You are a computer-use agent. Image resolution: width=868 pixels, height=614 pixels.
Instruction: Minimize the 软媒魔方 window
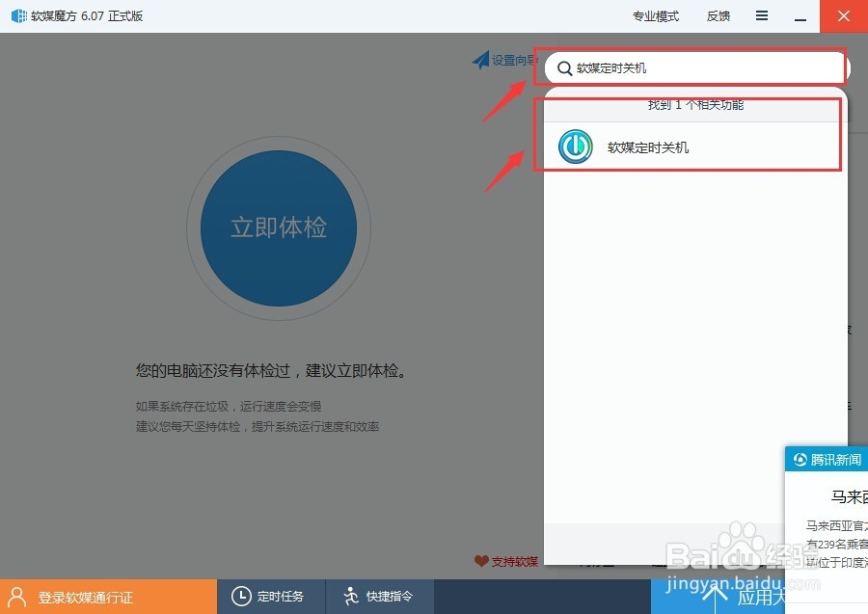coord(800,19)
